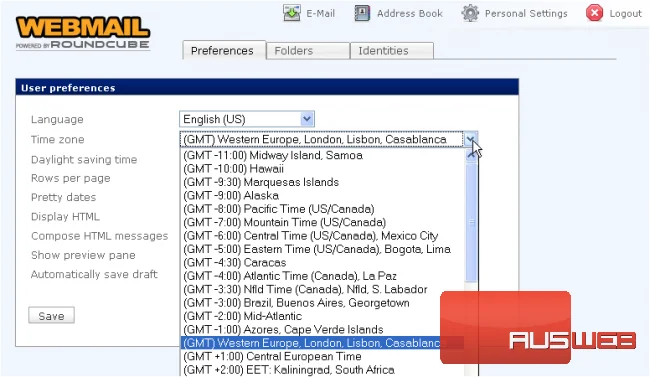Screen dimensions: 650x377
Task: Choose Nfld Time (Canada) option
Action: coord(323,289)
